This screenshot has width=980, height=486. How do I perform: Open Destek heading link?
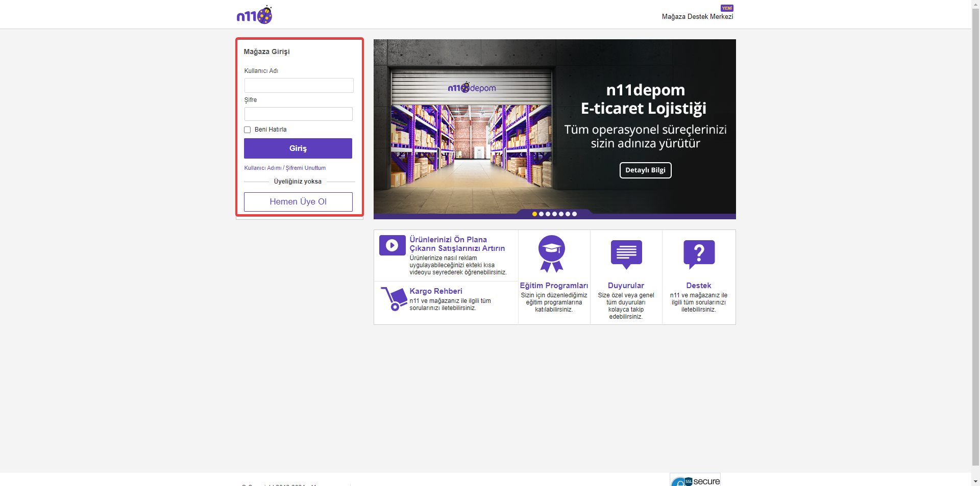click(x=699, y=286)
